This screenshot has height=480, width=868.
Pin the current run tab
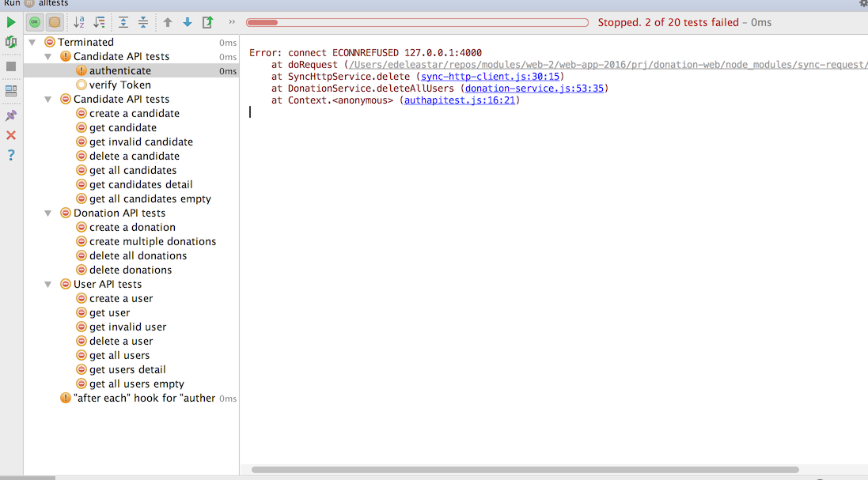coord(11,115)
